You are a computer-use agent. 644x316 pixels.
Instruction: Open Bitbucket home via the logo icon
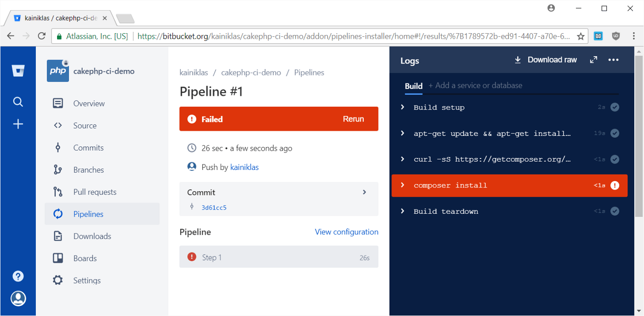click(17, 71)
